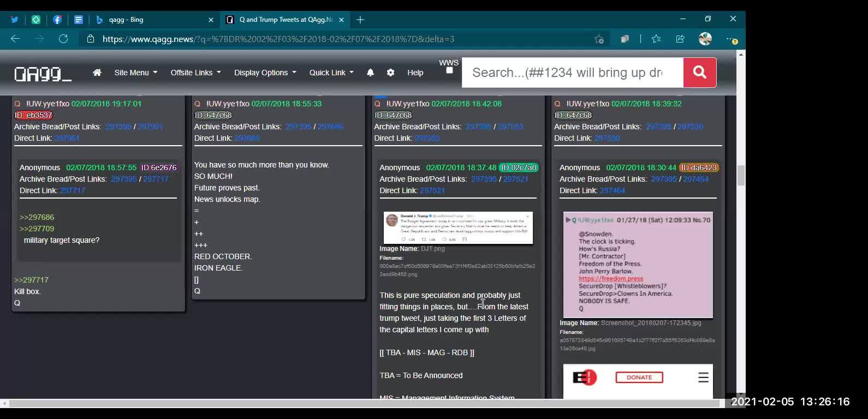
Task: Go to QAgg home icon
Action: (x=97, y=72)
